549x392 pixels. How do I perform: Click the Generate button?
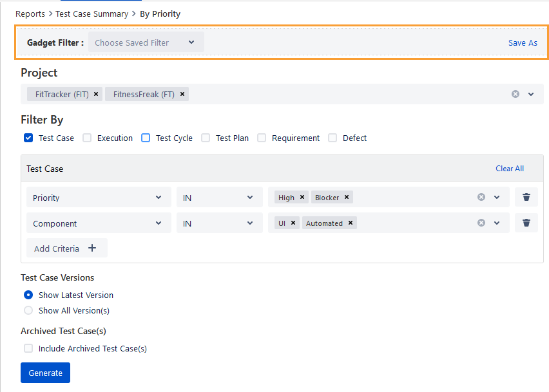coord(45,373)
